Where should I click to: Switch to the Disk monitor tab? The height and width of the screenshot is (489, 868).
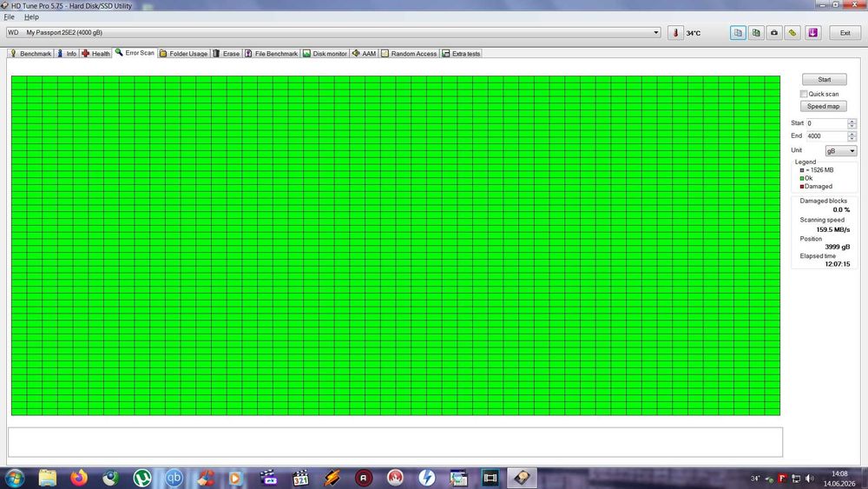pyautogui.click(x=325, y=54)
